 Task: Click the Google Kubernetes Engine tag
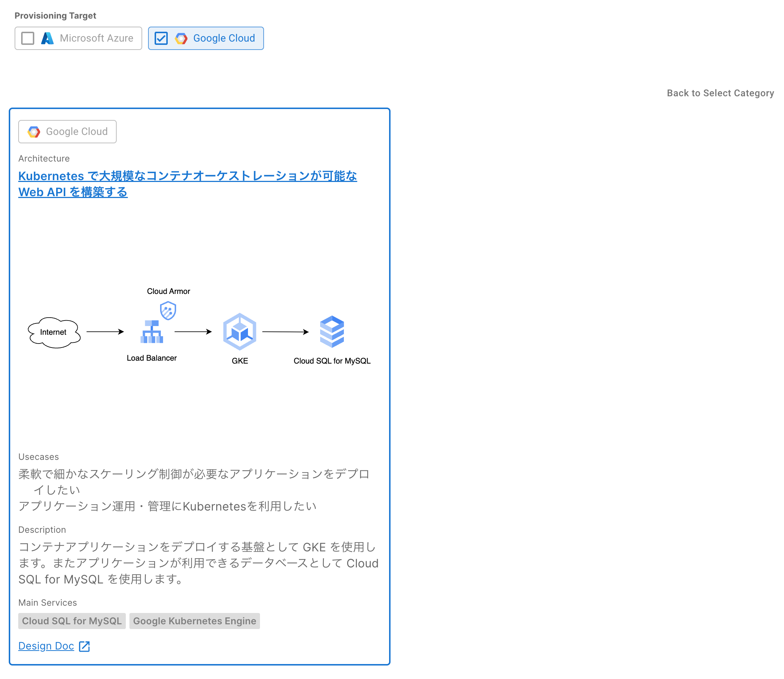tap(194, 621)
